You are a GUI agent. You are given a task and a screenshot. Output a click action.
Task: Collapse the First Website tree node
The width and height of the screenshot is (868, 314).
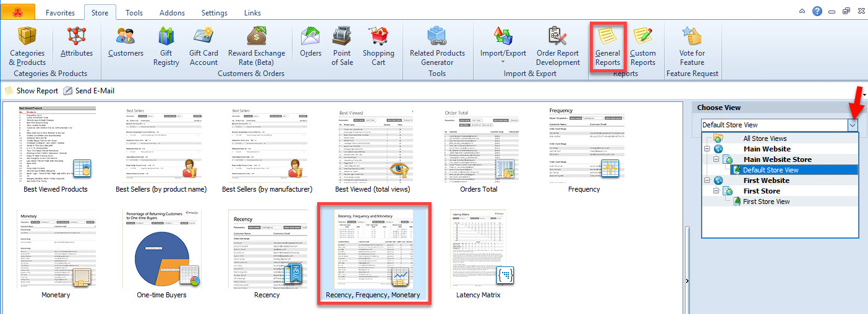point(707,180)
